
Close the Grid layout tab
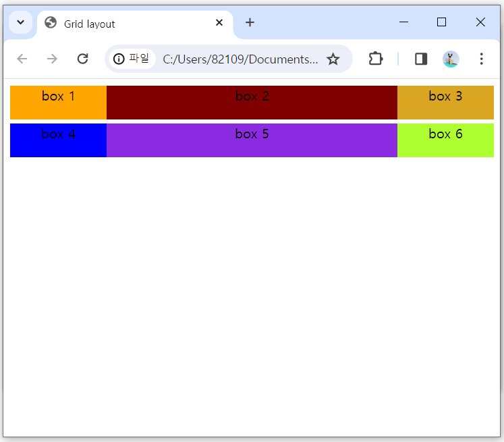click(219, 22)
